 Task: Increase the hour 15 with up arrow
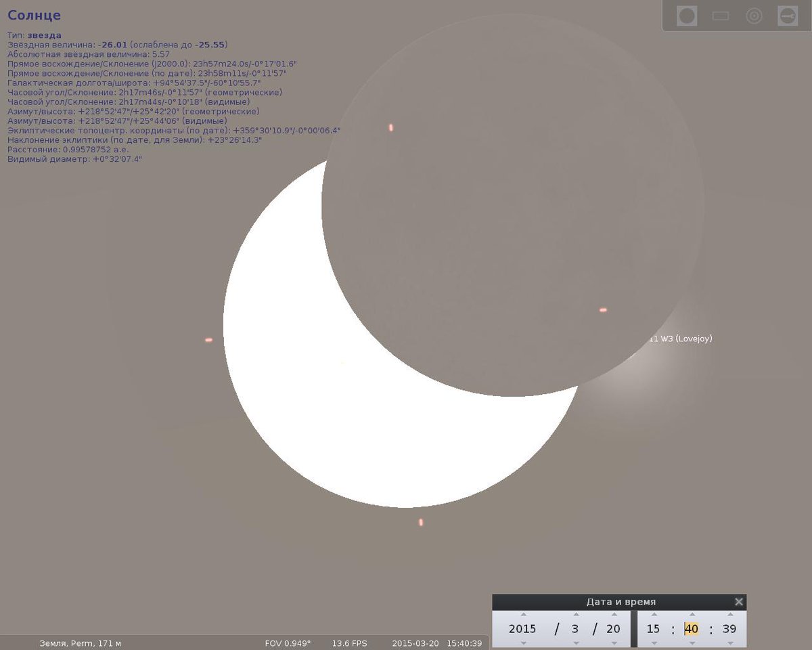[653, 615]
